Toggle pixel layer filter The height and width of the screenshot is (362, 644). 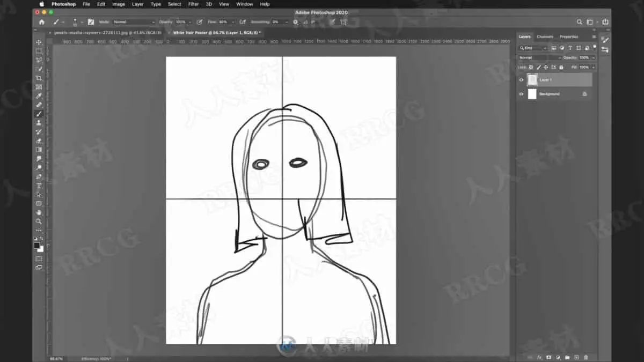click(x=553, y=48)
